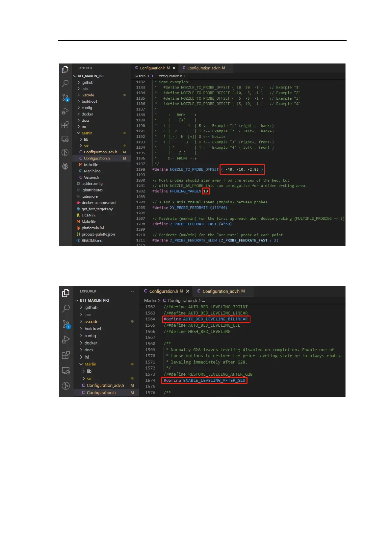Open Remote Explorer icon in the lower screenshot
Image resolution: width=392 pixels, height=554 pixels.
[x=66, y=371]
